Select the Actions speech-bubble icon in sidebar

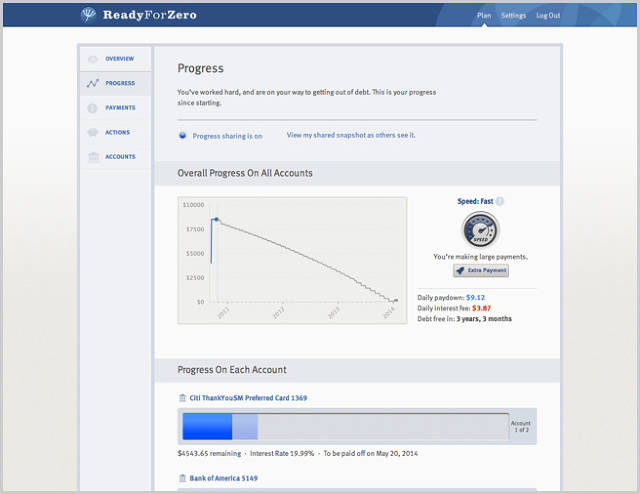tap(93, 132)
